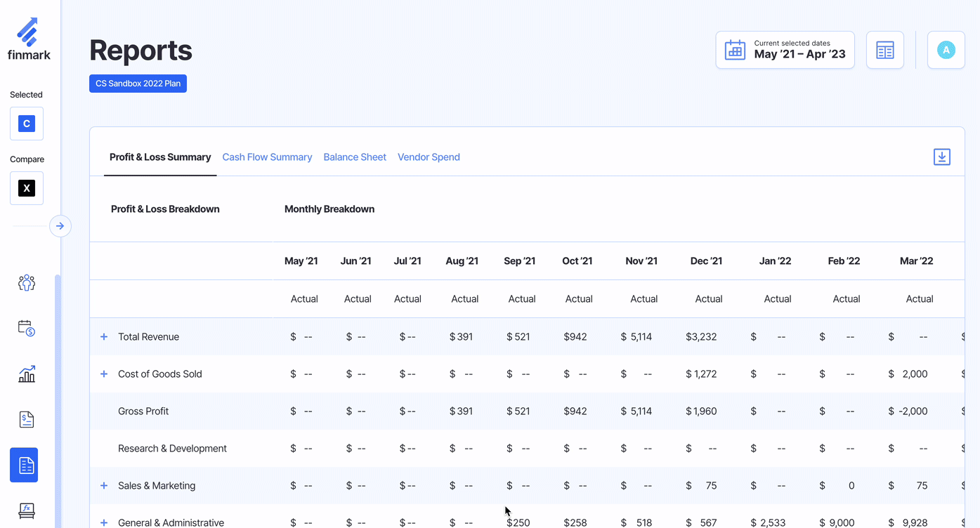Image resolution: width=980 pixels, height=528 pixels.
Task: Open the current selected dates picker
Action: point(785,51)
